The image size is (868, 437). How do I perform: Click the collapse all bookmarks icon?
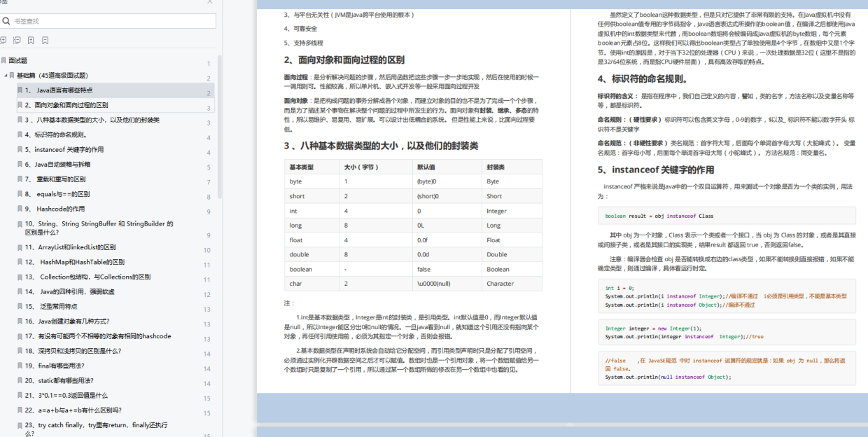tap(17, 41)
